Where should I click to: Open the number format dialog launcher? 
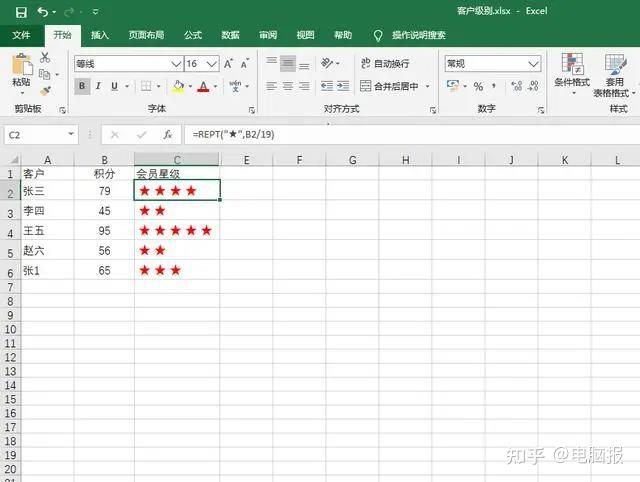pyautogui.click(x=541, y=110)
